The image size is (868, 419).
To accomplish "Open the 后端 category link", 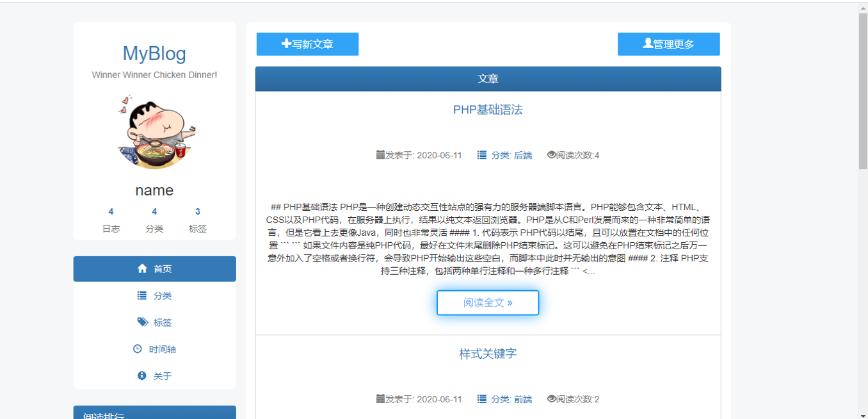I will click(523, 155).
